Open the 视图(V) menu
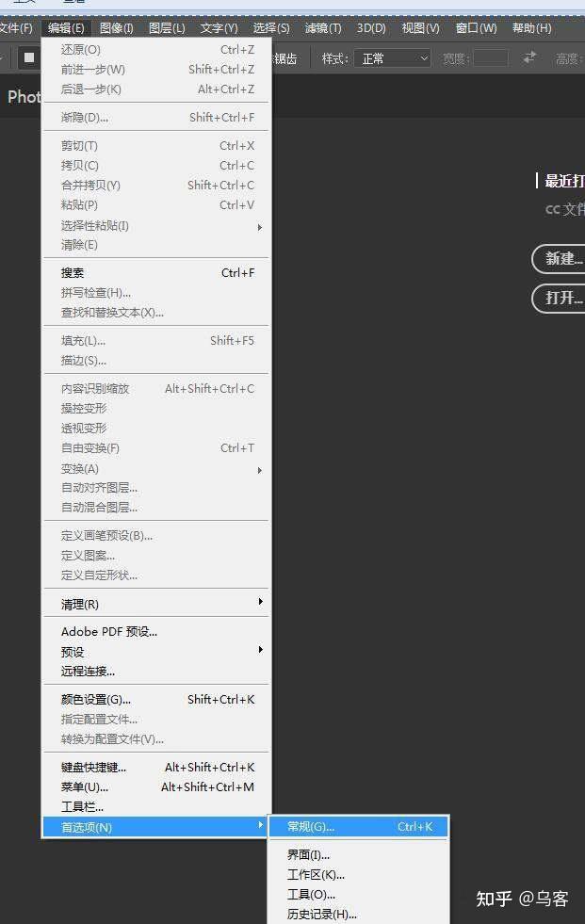Screen dimensions: 585x924 [x=421, y=27]
